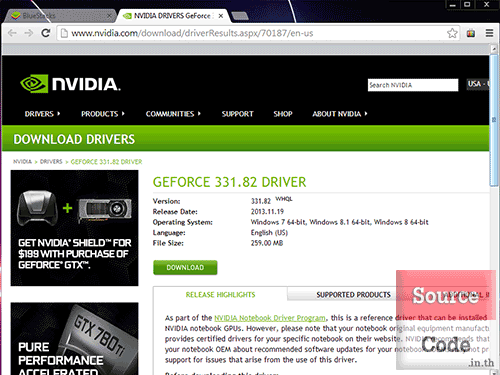Open the ABOUT NVIDIA dropdown
This screenshot has height=375, width=500.
click(340, 114)
